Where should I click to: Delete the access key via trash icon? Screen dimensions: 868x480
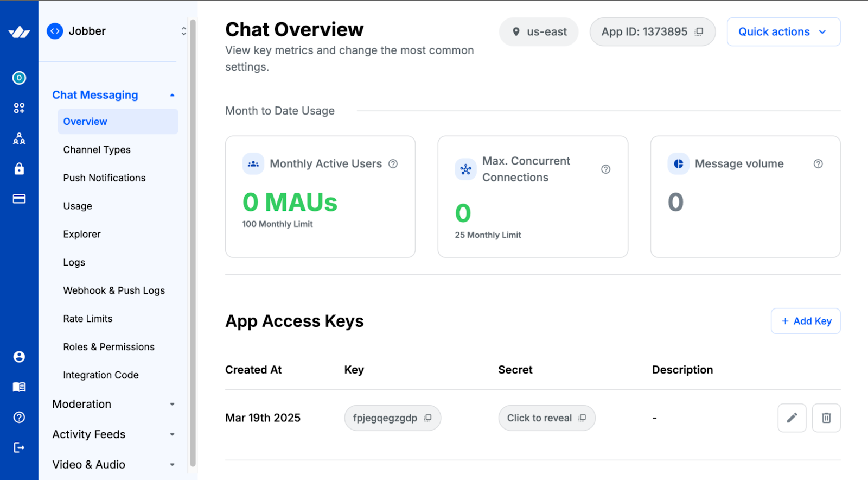coord(826,418)
